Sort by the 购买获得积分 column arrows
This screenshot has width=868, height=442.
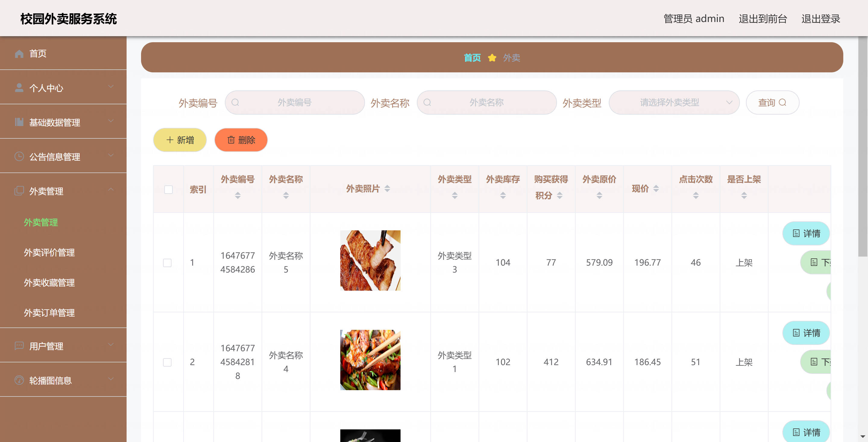tap(560, 195)
